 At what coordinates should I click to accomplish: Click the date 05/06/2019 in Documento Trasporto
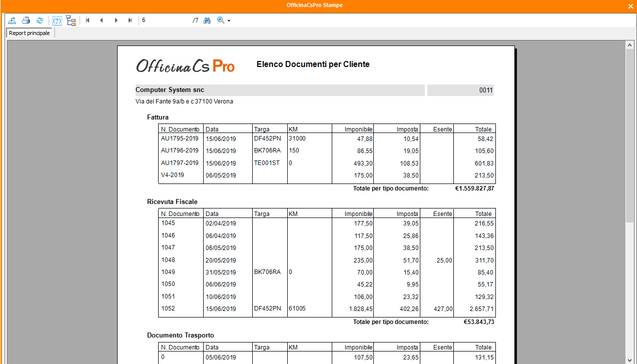[221, 357]
